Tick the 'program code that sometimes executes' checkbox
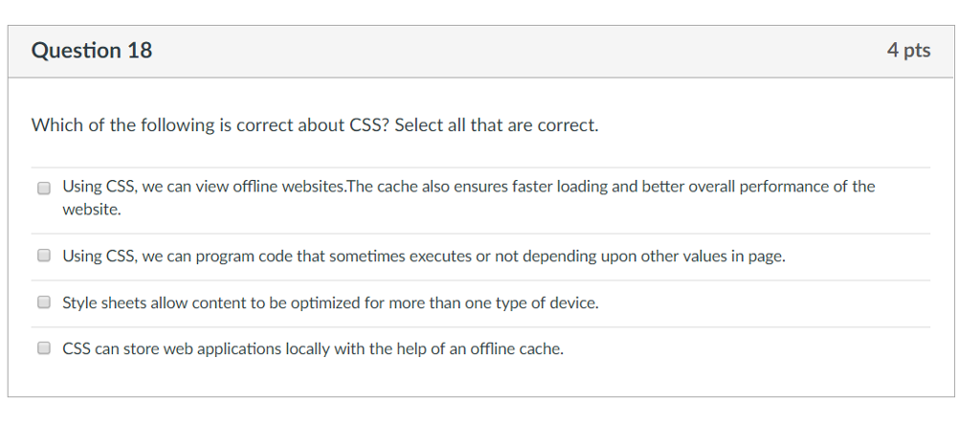This screenshot has width=980, height=425. point(44,256)
